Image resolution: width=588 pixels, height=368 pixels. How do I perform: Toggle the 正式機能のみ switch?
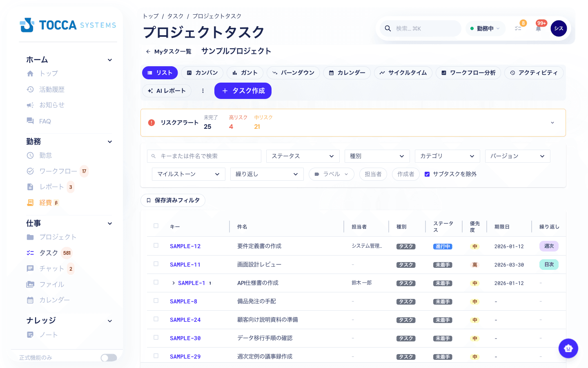pos(109,358)
